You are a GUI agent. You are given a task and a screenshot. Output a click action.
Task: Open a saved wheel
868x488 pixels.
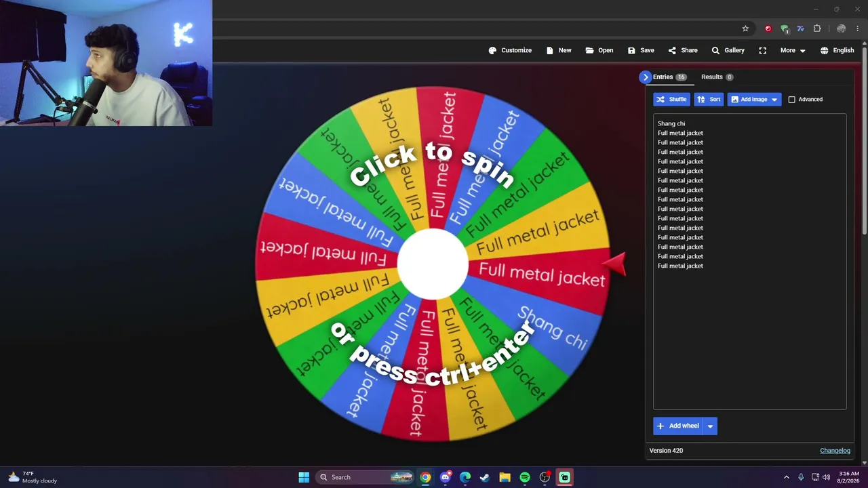point(599,50)
